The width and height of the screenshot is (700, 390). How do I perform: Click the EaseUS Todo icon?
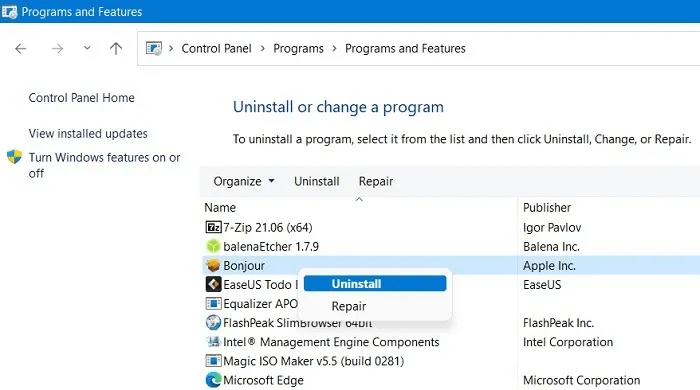point(213,284)
